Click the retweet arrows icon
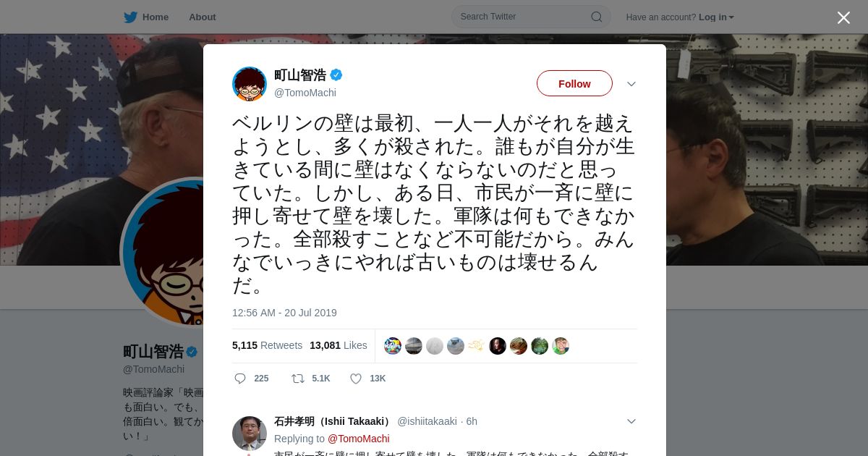868x456 pixels. pos(297,379)
